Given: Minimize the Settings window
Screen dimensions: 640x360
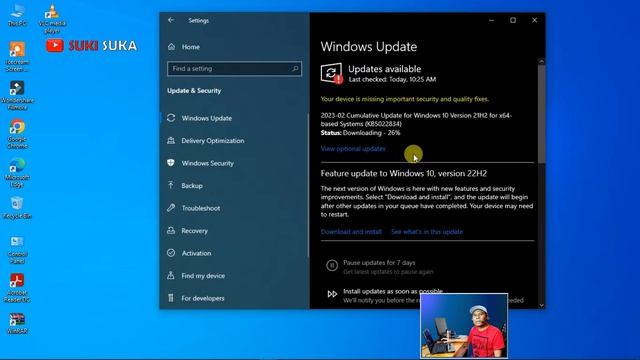Looking at the screenshot, I should [491, 20].
